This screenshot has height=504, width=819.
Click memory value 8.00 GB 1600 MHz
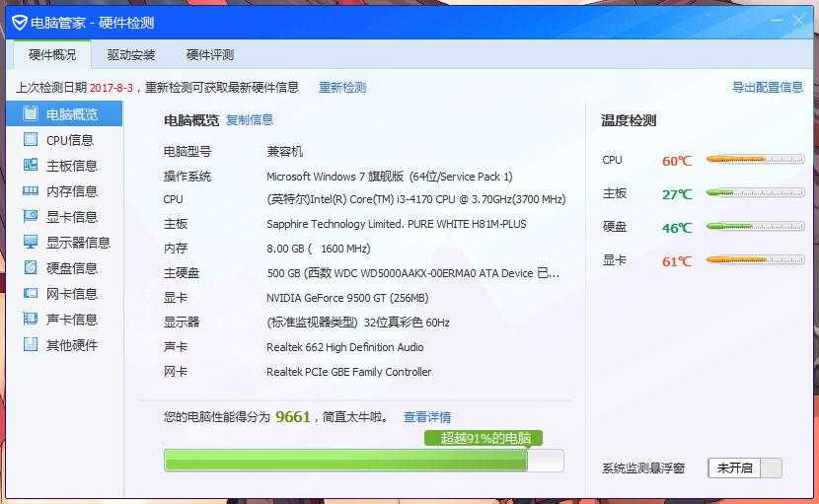click(x=319, y=249)
